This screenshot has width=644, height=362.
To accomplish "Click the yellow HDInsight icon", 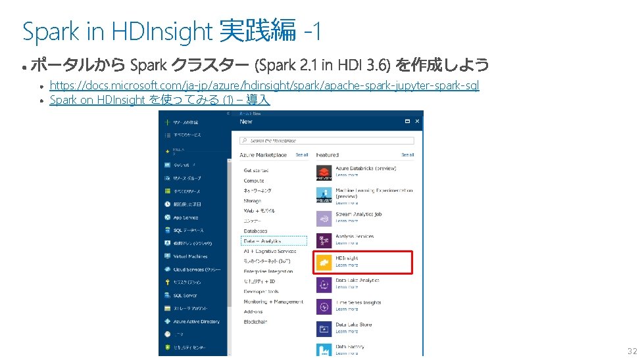I will point(324,262).
